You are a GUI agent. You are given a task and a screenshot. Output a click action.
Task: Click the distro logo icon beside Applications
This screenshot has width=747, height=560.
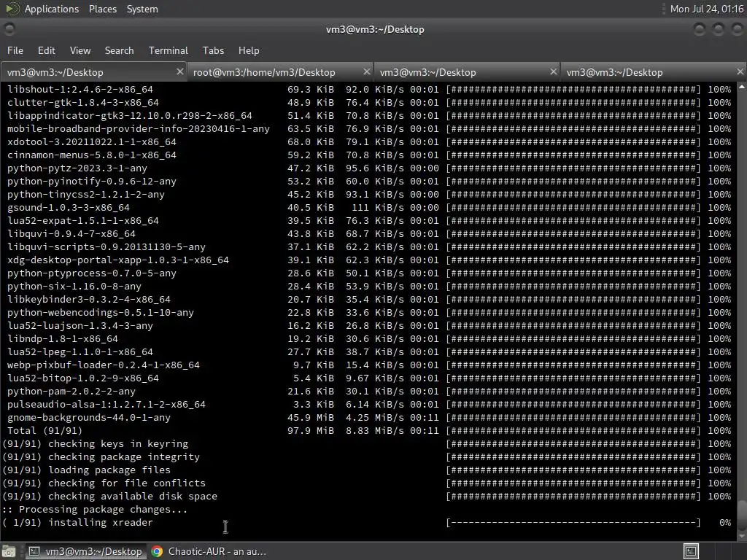click(x=12, y=9)
